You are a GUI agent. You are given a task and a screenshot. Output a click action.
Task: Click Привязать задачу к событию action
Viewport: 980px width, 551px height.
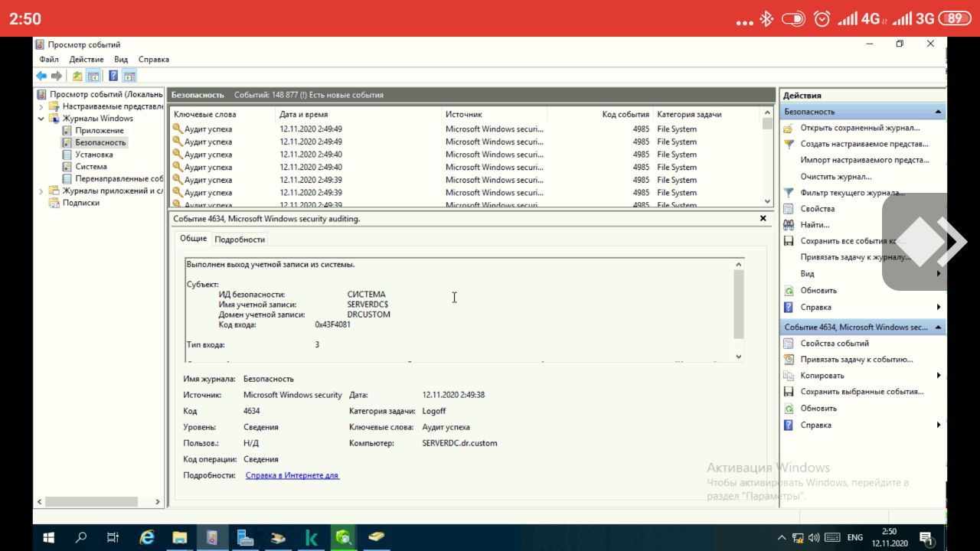point(857,360)
